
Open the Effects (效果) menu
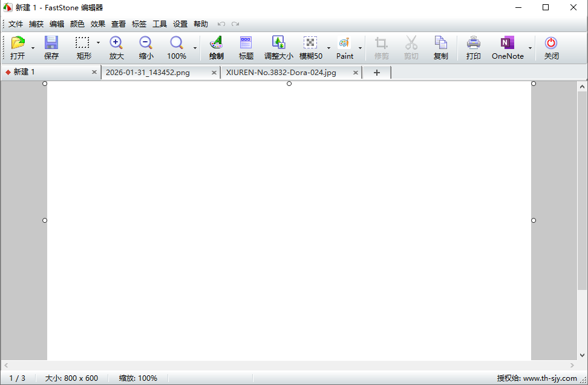(98, 24)
